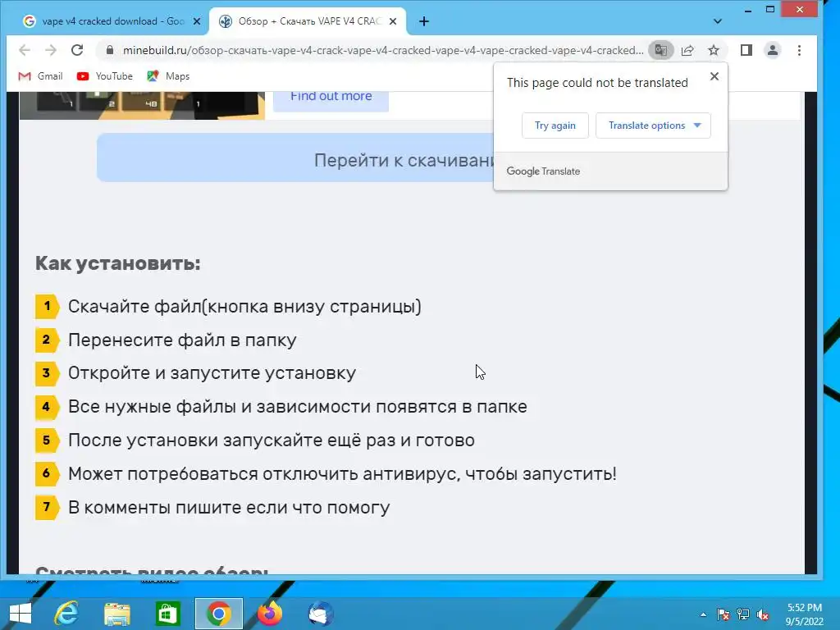Open File Explorer from the taskbar

coord(117,614)
